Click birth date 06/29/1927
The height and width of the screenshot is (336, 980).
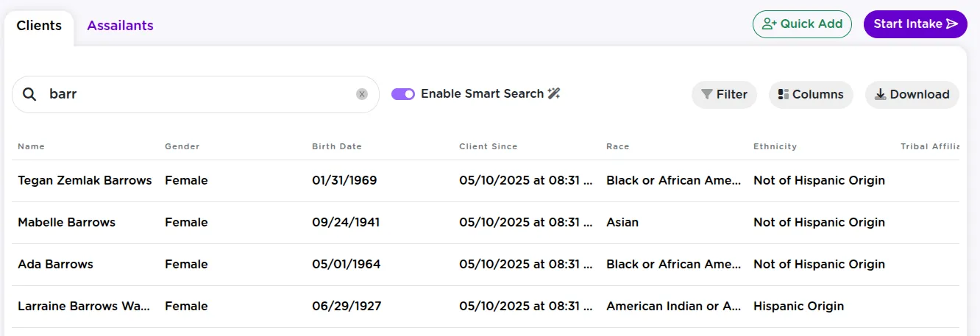pyautogui.click(x=347, y=306)
